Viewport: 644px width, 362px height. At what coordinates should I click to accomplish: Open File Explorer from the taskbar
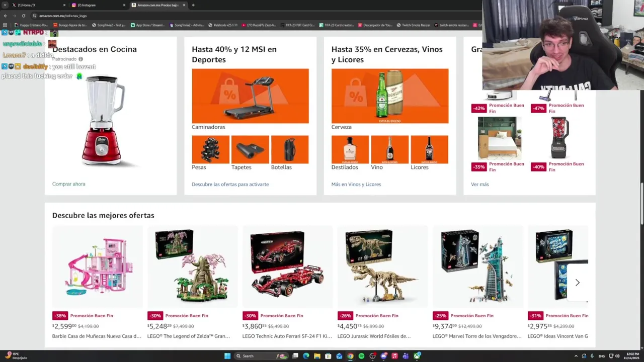pyautogui.click(x=317, y=356)
